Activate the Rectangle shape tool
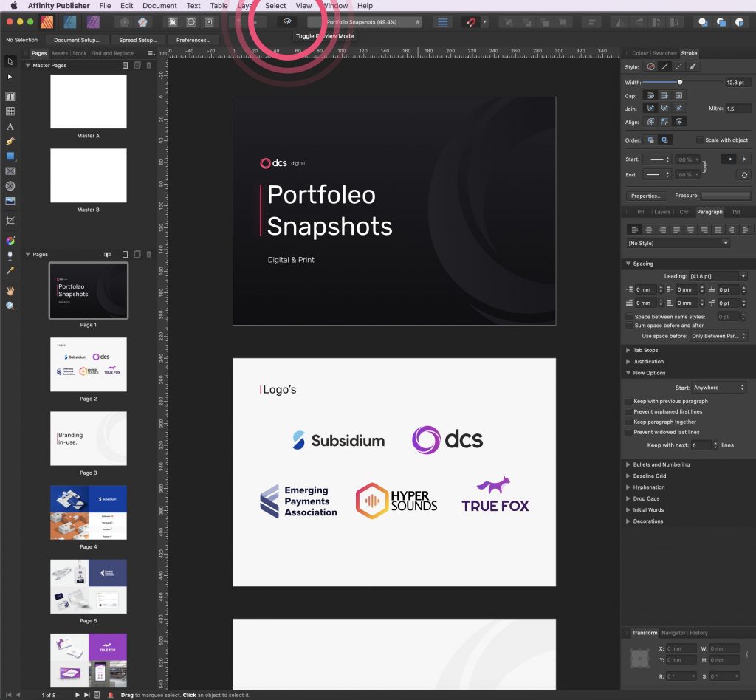The width and height of the screenshot is (756, 700). 10,157
